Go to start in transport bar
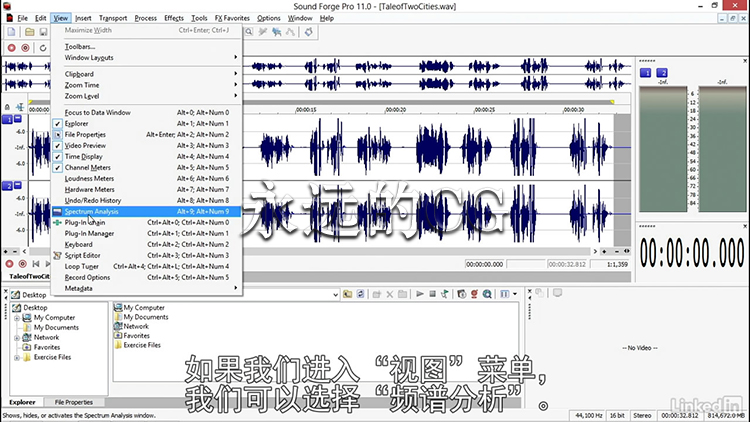The width and height of the screenshot is (750, 422). click(36, 264)
